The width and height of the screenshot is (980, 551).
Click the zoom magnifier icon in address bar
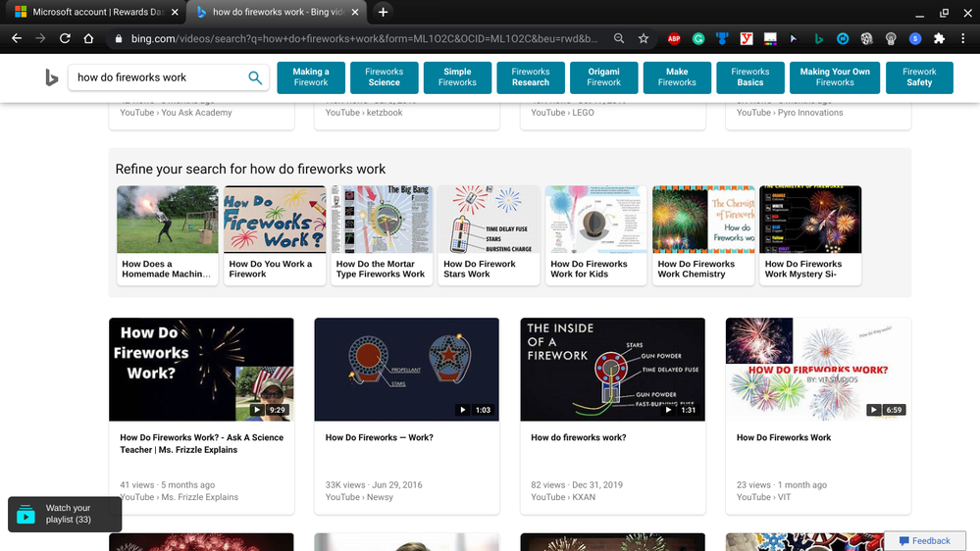[x=619, y=39]
